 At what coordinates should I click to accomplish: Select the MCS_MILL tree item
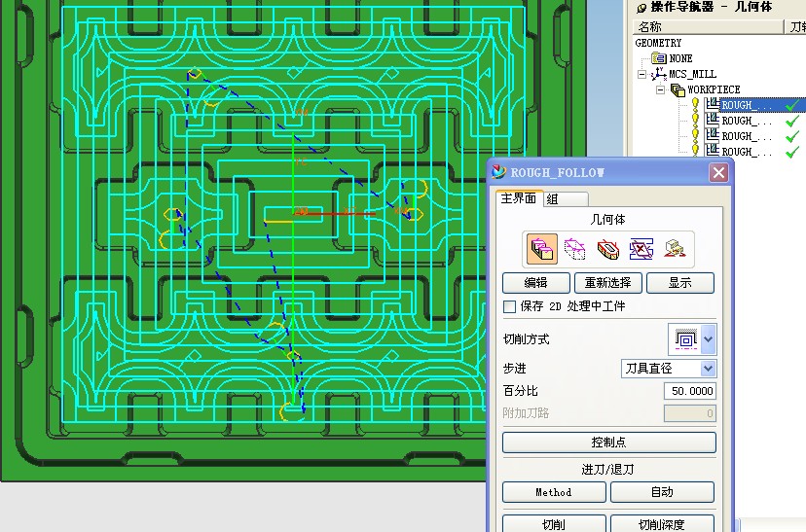[692, 75]
